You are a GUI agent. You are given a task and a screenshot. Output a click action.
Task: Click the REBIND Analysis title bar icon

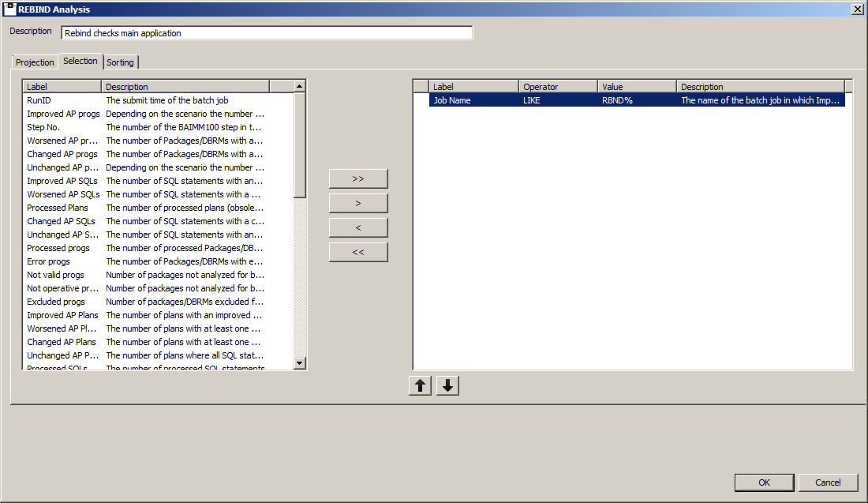[x=10, y=9]
